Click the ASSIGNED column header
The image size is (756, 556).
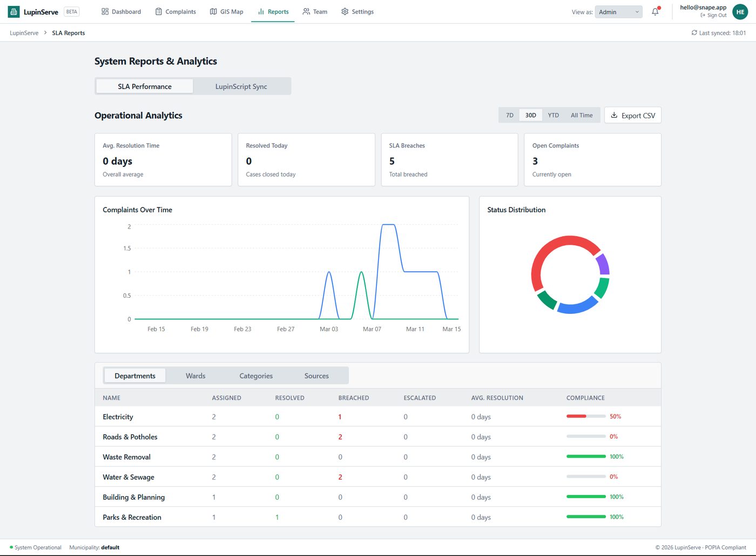tap(226, 398)
